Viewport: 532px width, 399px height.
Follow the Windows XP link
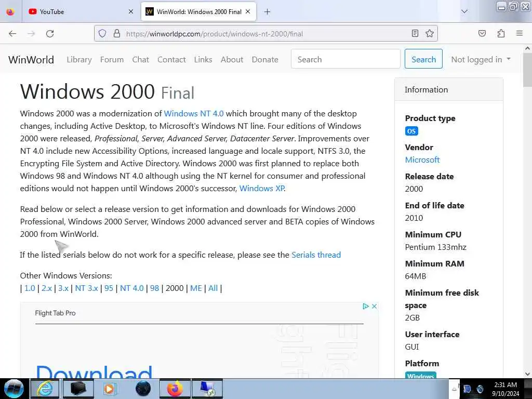click(262, 188)
